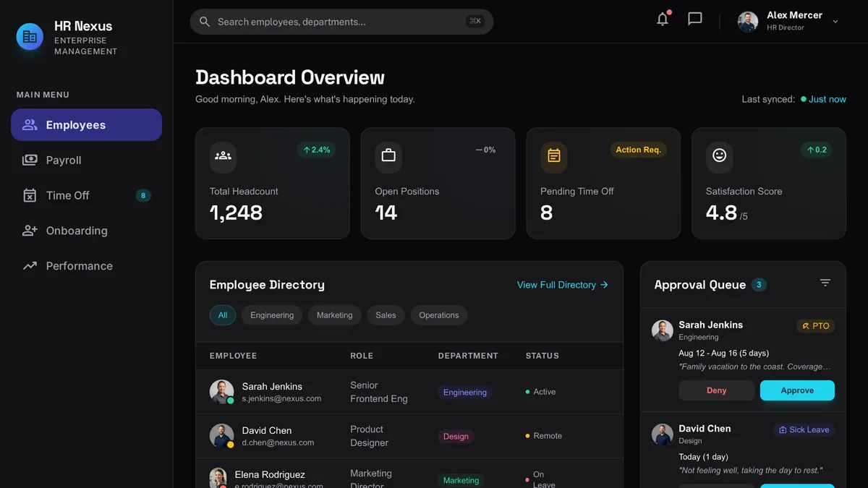868x488 pixels.
Task: Click Sarah Jenkins avatar in directory
Action: click(221, 392)
